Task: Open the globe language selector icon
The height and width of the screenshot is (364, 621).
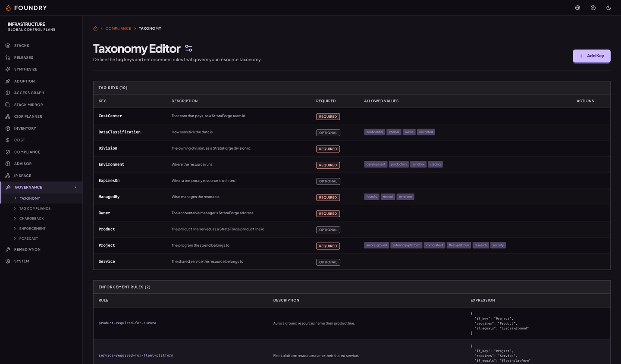Action: coord(577,8)
